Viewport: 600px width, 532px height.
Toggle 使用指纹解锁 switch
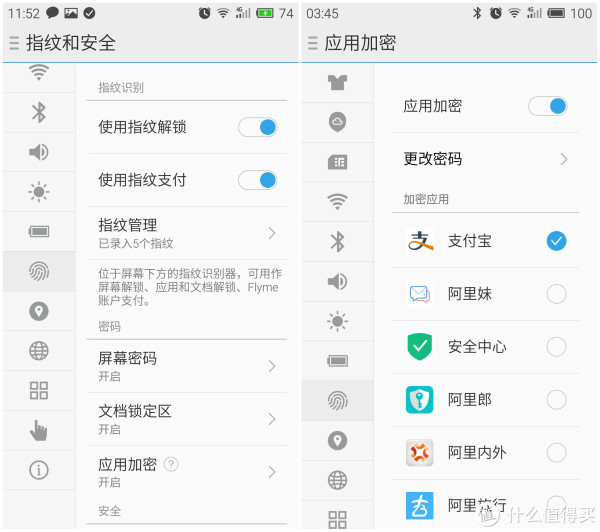(258, 127)
